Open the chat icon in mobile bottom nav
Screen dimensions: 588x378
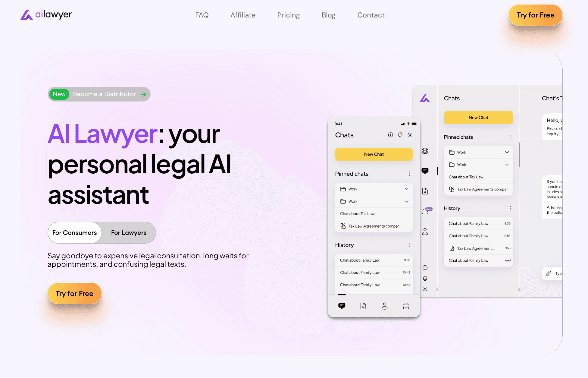pos(342,305)
